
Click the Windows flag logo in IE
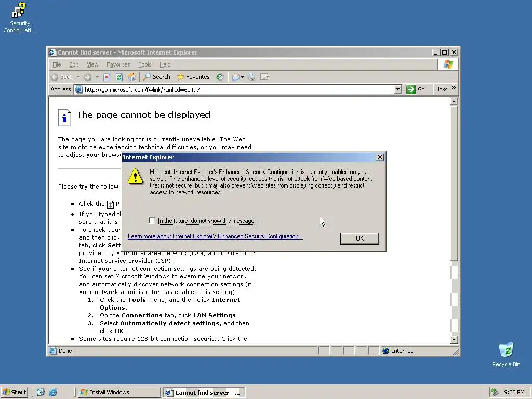pos(448,64)
